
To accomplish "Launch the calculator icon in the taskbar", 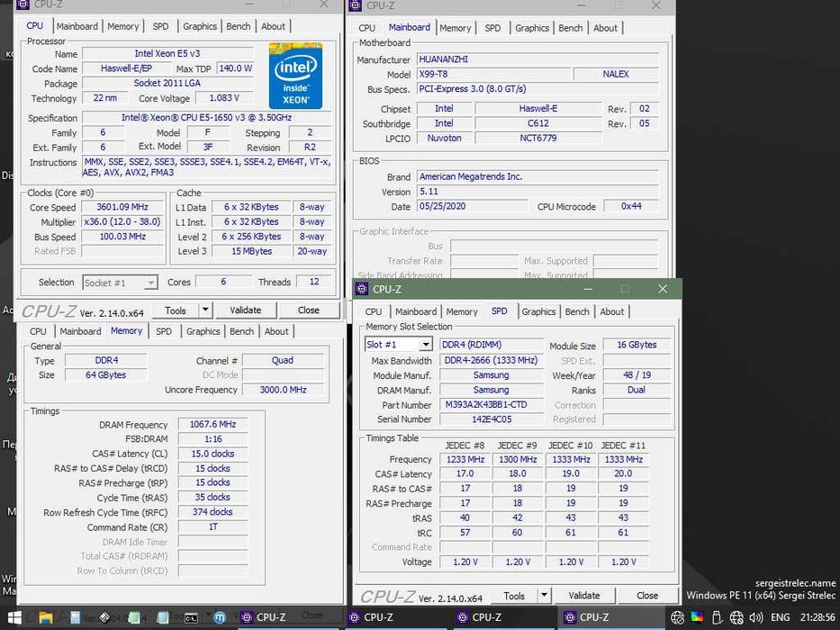I will click(75, 617).
